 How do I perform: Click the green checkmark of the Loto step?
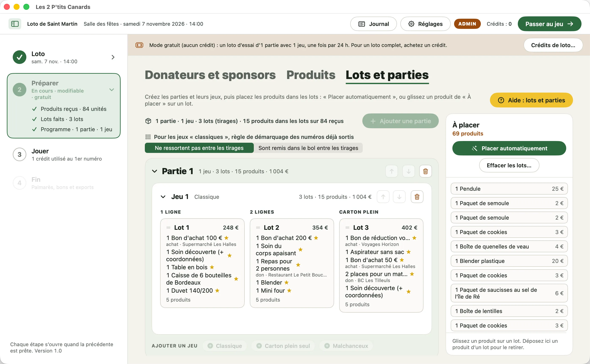point(20,57)
